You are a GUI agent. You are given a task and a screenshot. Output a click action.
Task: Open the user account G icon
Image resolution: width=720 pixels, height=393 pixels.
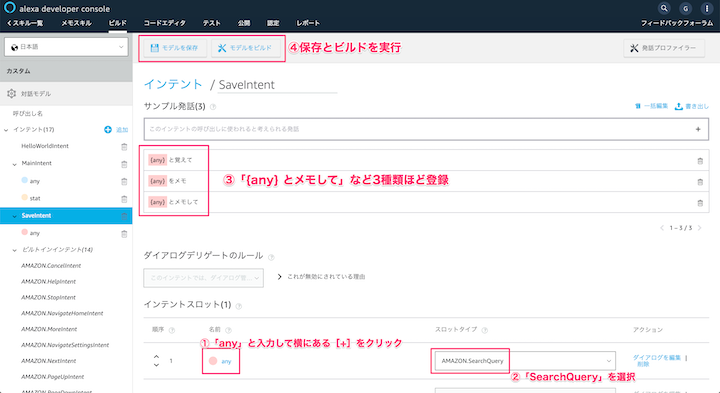[x=686, y=8]
